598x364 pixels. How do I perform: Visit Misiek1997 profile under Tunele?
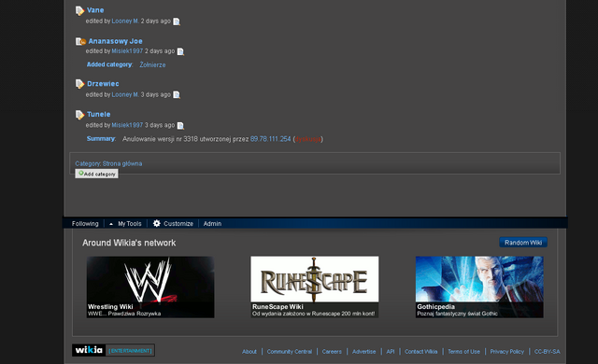coord(127,125)
